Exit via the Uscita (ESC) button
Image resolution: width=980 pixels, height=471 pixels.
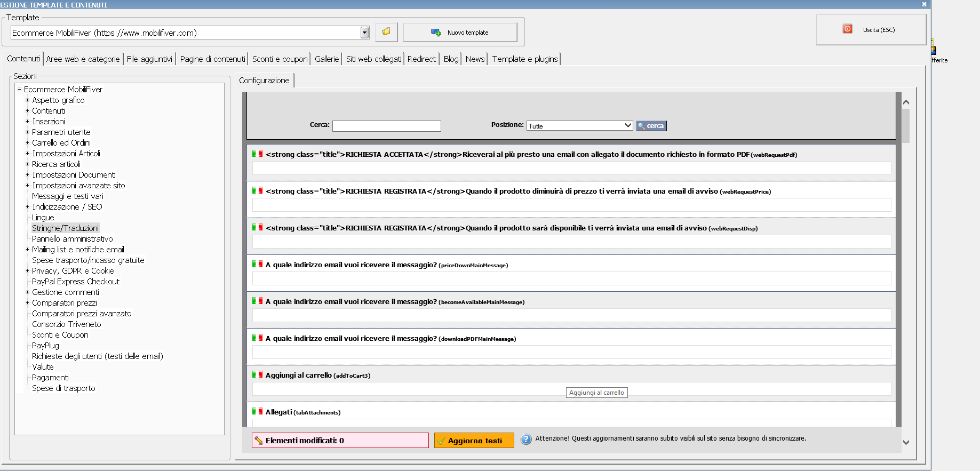click(871, 29)
